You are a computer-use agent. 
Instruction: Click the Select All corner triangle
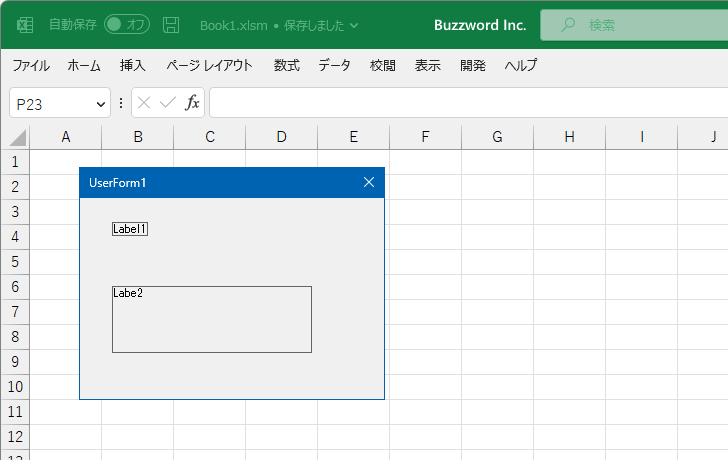[17, 137]
